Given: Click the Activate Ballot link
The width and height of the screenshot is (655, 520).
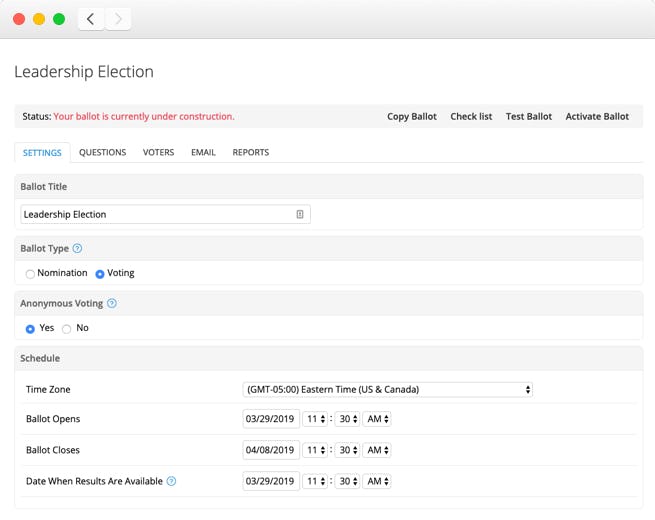Looking at the screenshot, I should 597,117.
